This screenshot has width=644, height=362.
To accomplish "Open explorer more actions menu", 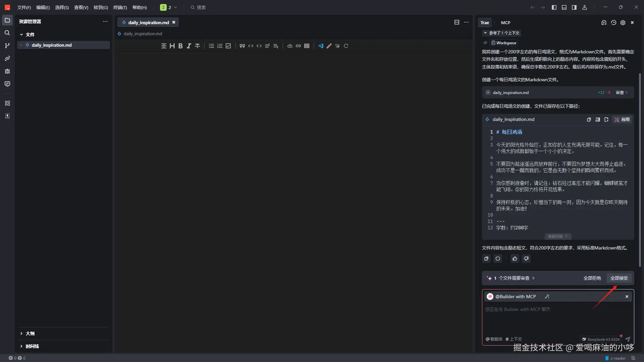I will (105, 21).
